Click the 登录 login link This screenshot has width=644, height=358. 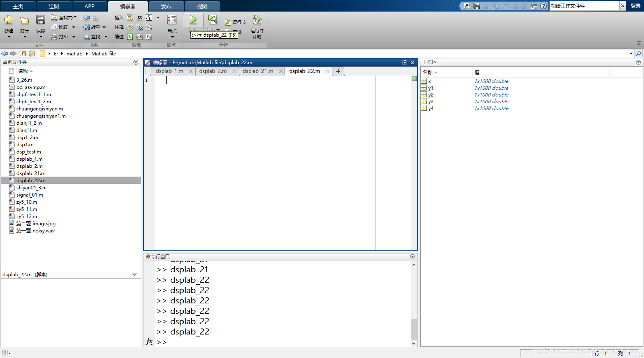635,6
